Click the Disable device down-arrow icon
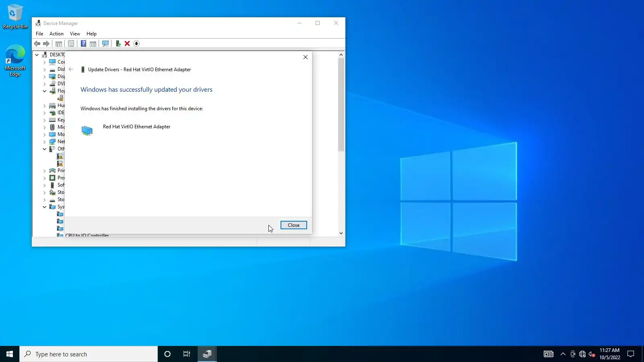The image size is (644, 362). click(136, 43)
